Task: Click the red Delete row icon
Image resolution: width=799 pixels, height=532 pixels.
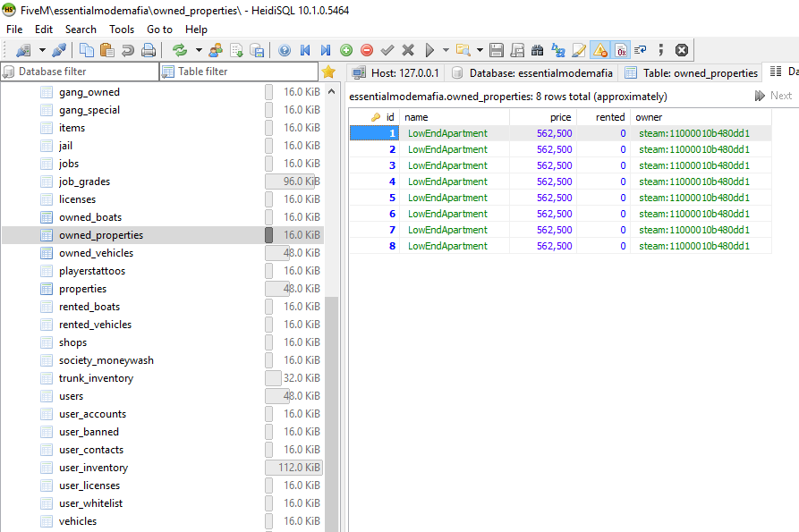Action: (x=367, y=50)
